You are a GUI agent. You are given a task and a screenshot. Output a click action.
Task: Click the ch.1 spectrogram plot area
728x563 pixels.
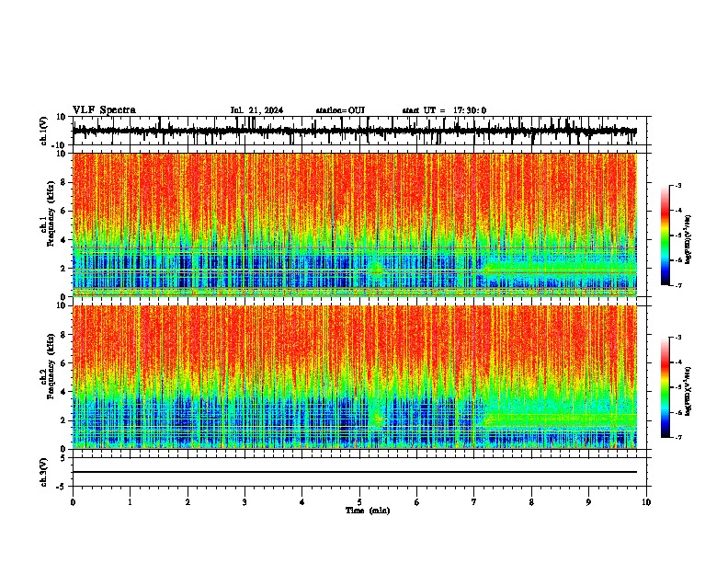[x=355, y=224]
